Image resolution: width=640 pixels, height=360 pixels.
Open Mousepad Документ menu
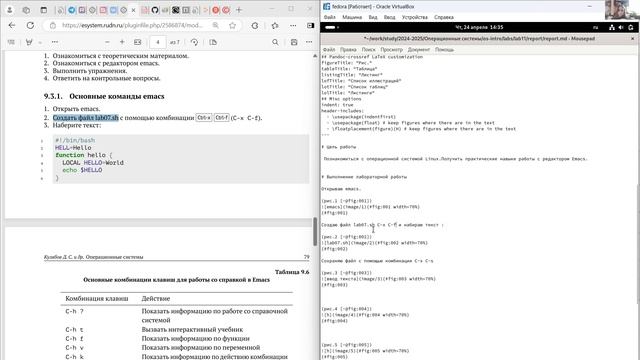coord(419,49)
